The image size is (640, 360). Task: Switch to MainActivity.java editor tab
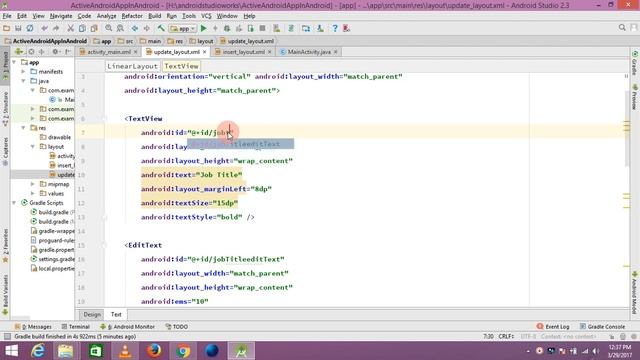pos(309,52)
